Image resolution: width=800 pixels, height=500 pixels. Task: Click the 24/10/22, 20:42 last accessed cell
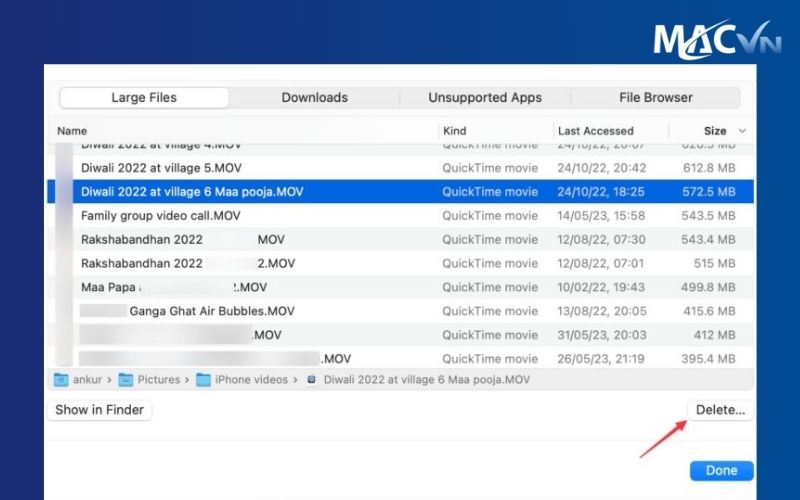(x=602, y=168)
